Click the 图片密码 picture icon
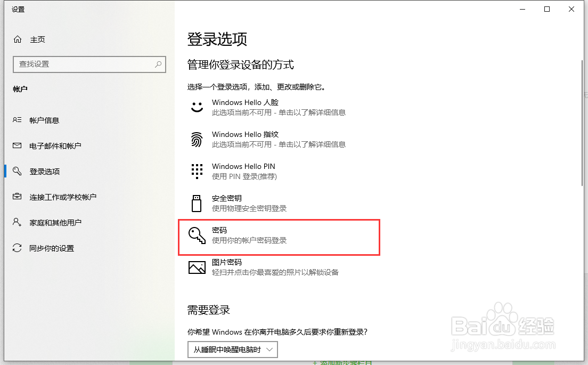This screenshot has width=588, height=365. [197, 267]
